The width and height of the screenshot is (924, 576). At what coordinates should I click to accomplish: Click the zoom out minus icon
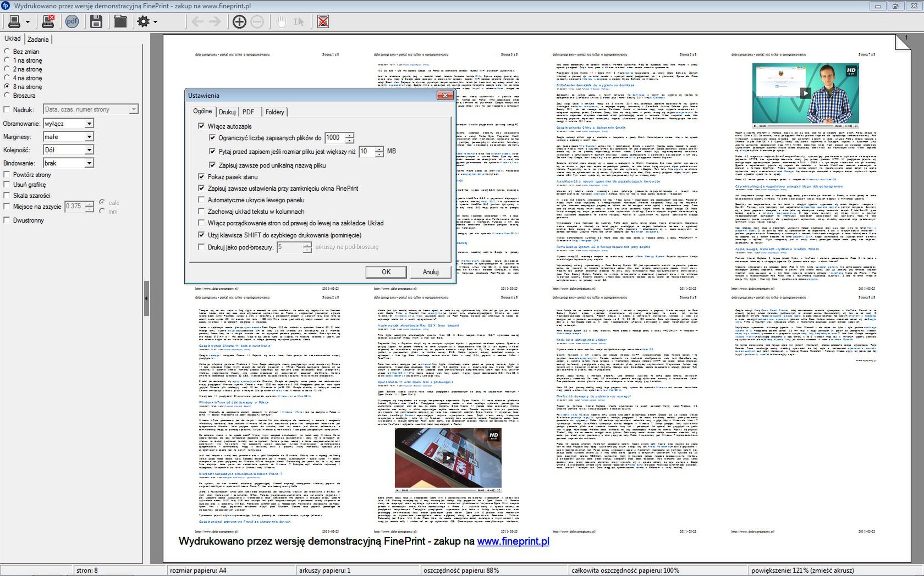(257, 21)
